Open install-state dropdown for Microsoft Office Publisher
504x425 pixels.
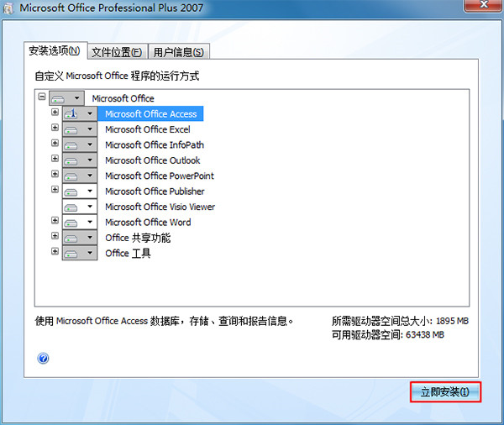[80, 191]
